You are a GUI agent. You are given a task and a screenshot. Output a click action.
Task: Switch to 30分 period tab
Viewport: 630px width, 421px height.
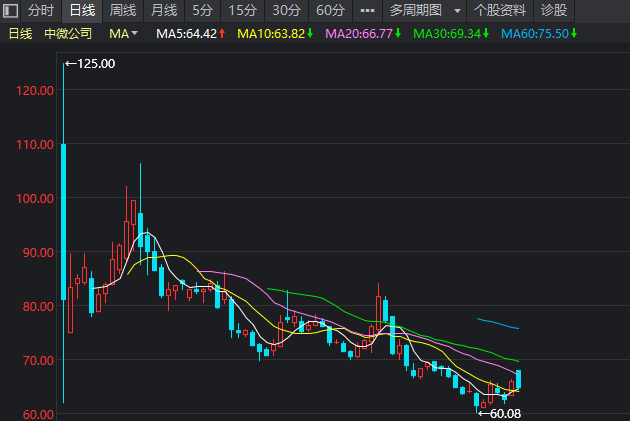286,10
